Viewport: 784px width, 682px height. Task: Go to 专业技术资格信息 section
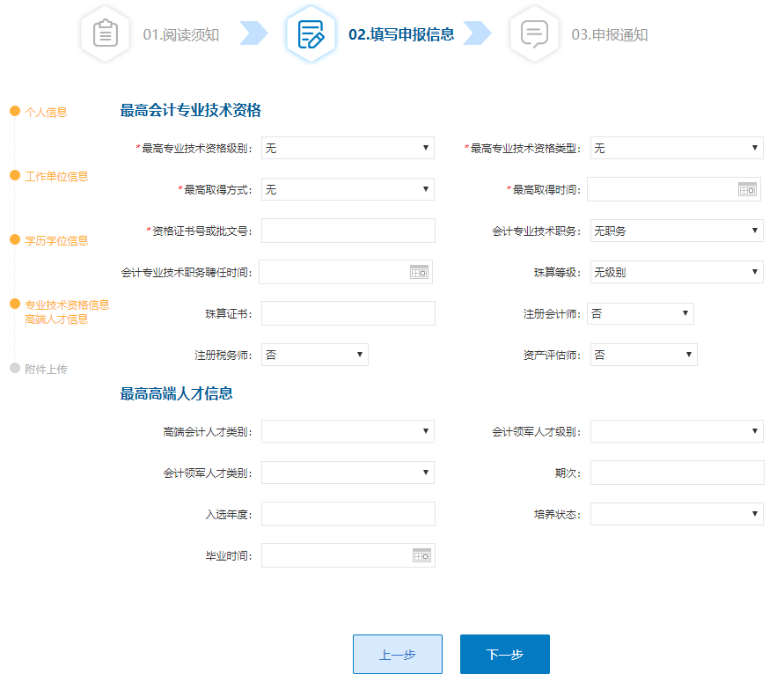(67, 305)
